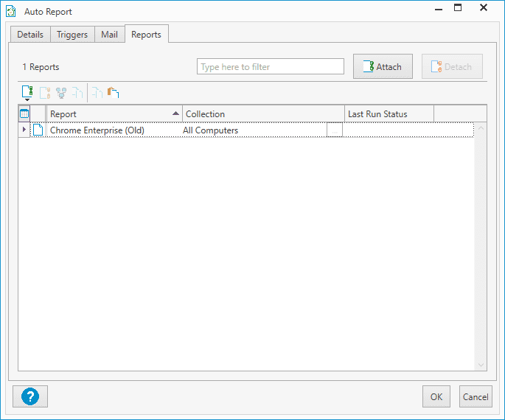Click the Collection column header
505x420 pixels.
(x=263, y=114)
